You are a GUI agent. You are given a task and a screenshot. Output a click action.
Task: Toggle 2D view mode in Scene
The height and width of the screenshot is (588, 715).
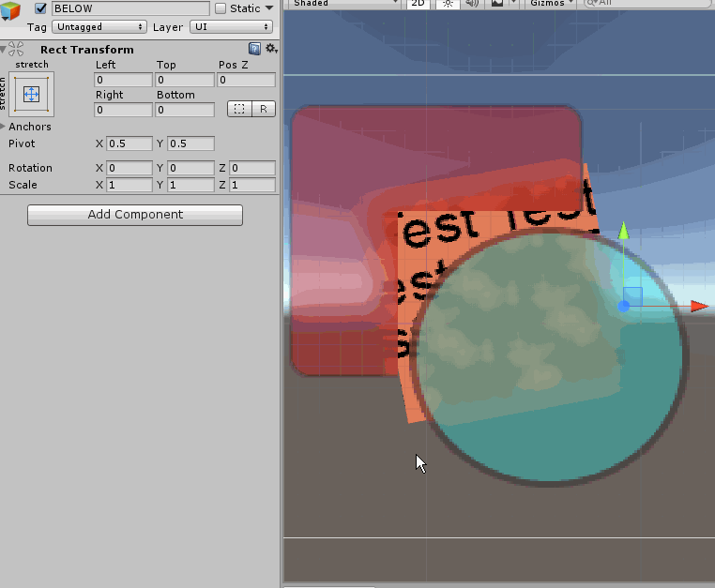coord(418,3)
